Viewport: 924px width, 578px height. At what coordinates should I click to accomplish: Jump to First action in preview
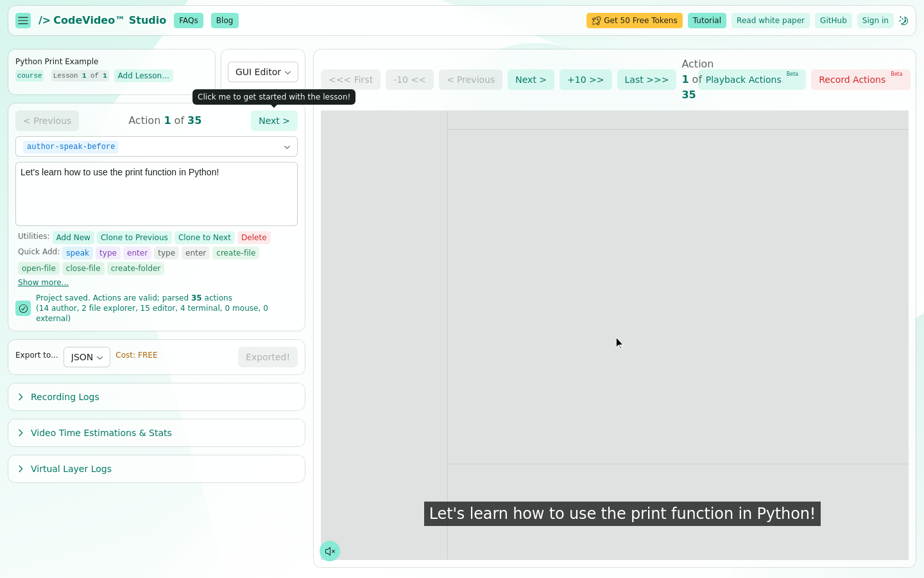tap(351, 80)
